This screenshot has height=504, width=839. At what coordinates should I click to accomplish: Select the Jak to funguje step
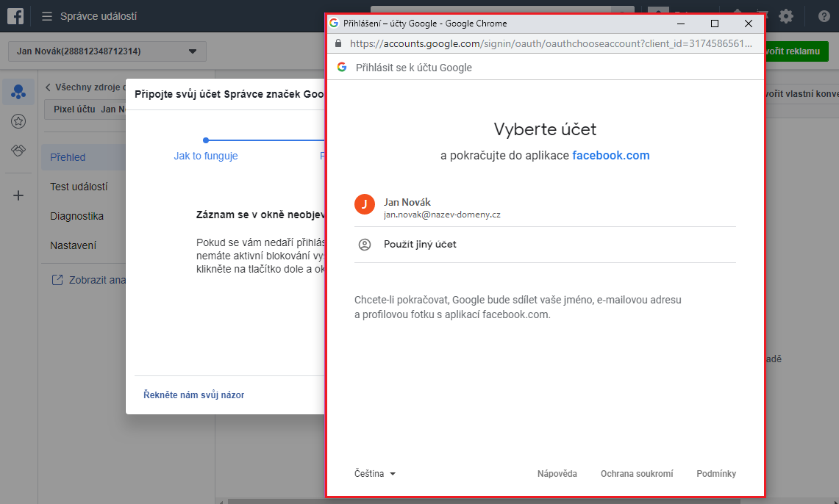[205, 156]
